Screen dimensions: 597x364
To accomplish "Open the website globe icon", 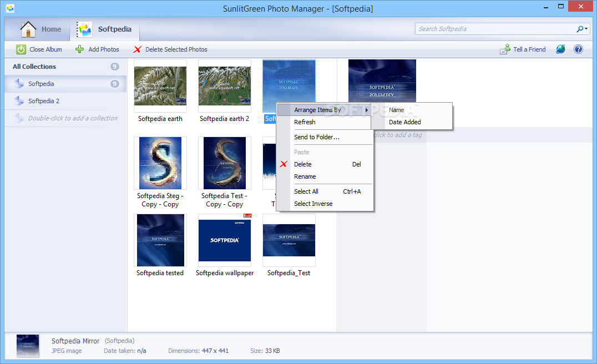I will (x=560, y=49).
